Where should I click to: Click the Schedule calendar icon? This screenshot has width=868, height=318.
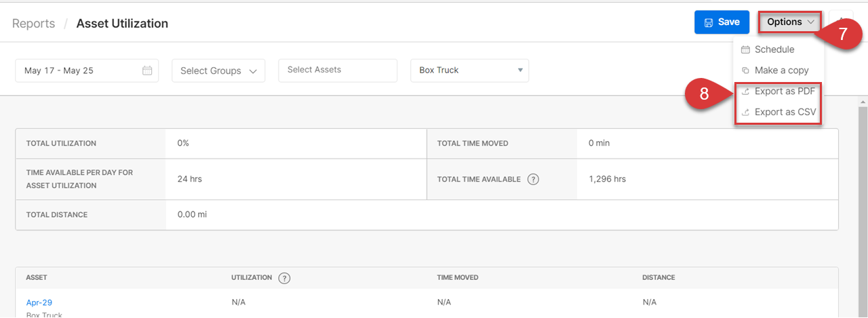[745, 49]
